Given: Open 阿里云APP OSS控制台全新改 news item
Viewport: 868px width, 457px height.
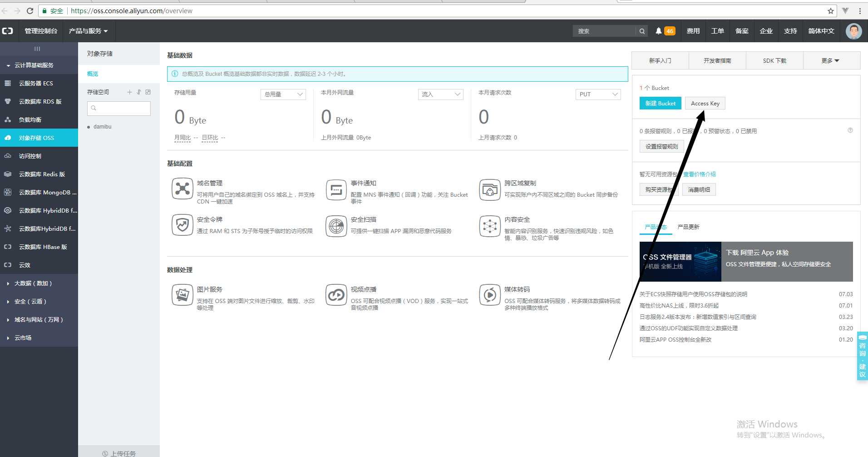Looking at the screenshot, I should pyautogui.click(x=676, y=339).
